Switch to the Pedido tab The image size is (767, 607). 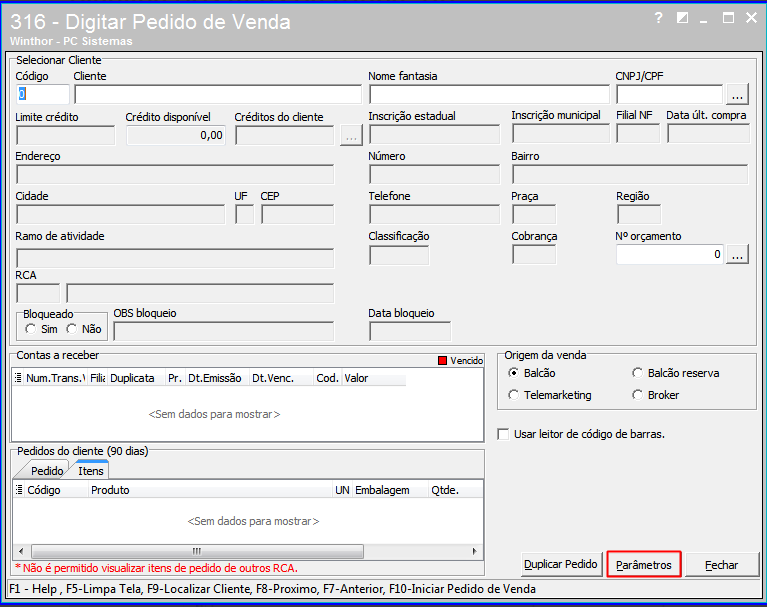point(46,471)
